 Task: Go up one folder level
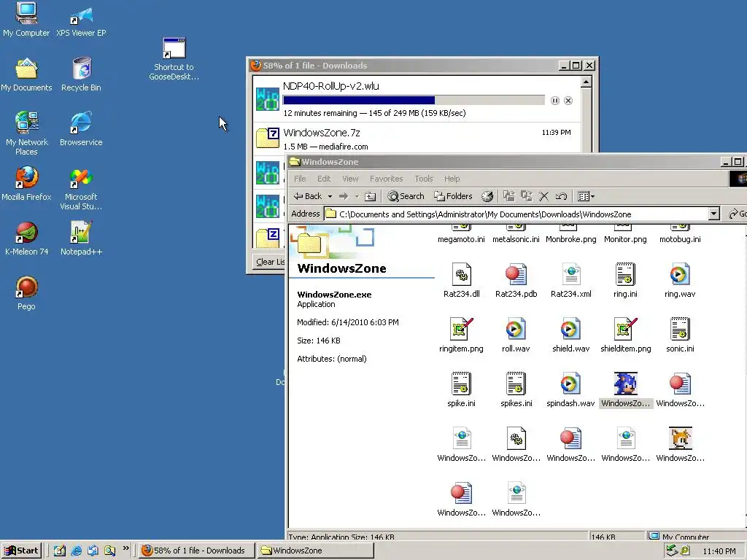coord(370,196)
